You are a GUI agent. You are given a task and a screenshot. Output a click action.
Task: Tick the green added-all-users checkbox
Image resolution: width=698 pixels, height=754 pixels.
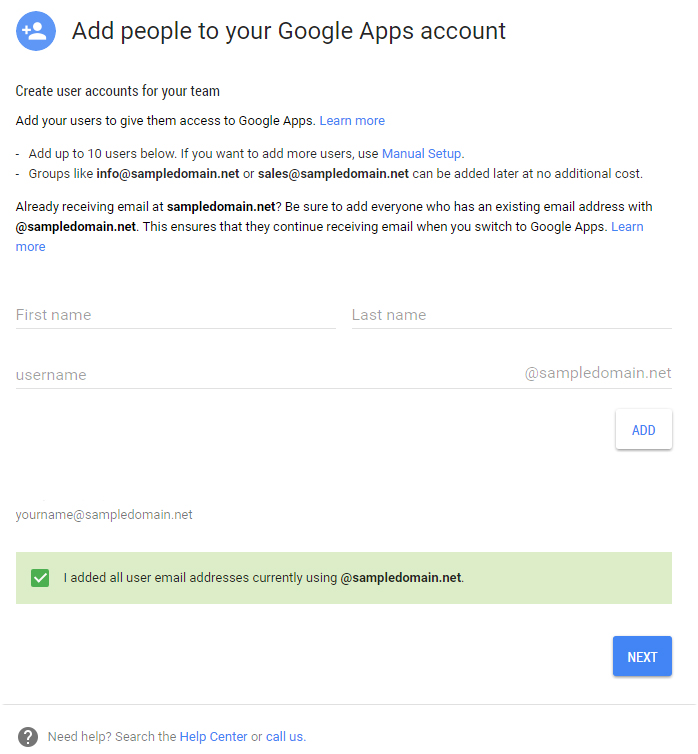pos(40,578)
